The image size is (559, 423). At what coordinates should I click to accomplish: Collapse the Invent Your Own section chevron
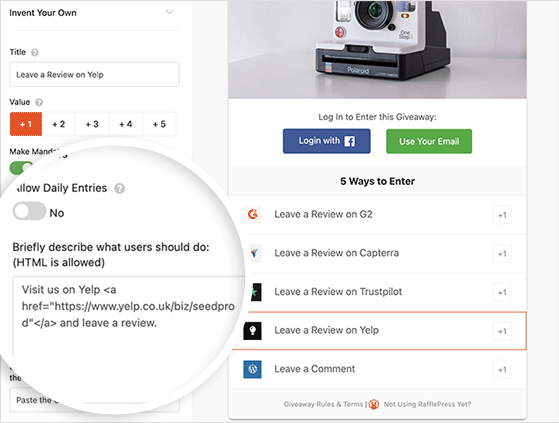(x=170, y=12)
